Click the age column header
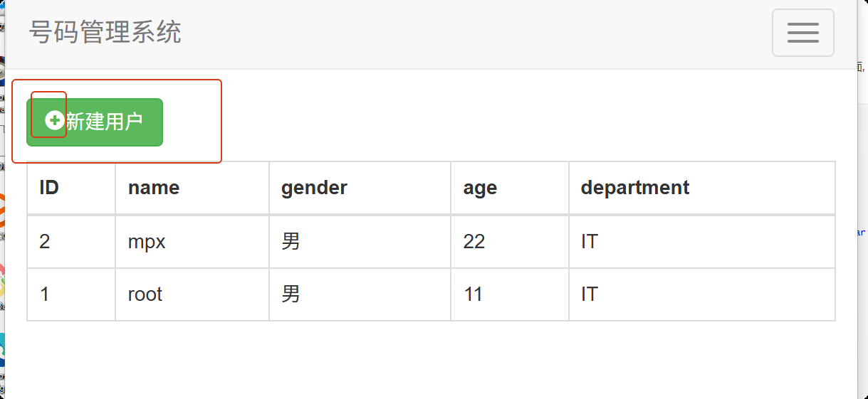Screen dimensions: 868x399 tap(480, 188)
